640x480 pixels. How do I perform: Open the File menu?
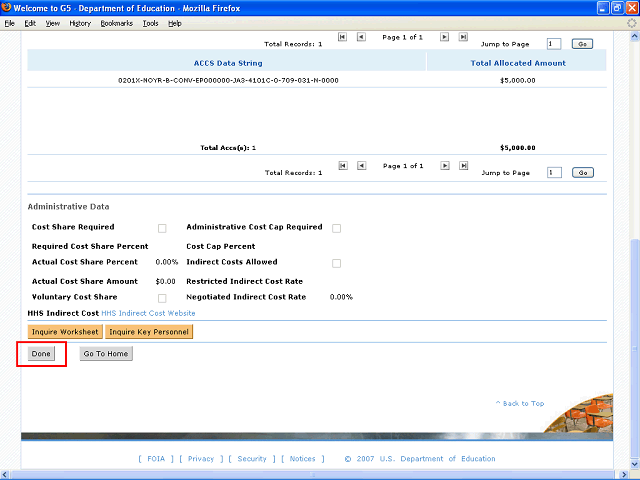pyautogui.click(x=10, y=23)
